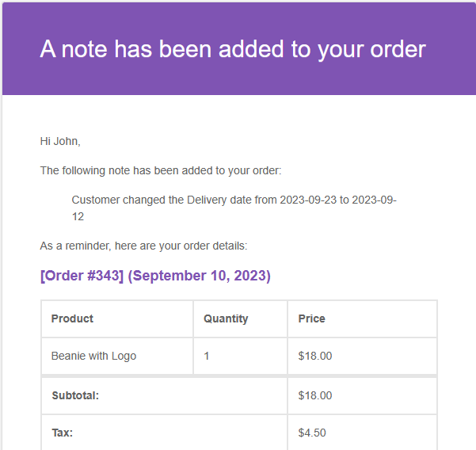
Task: Click the $18.00 price in Beanie row
Action: pos(315,356)
